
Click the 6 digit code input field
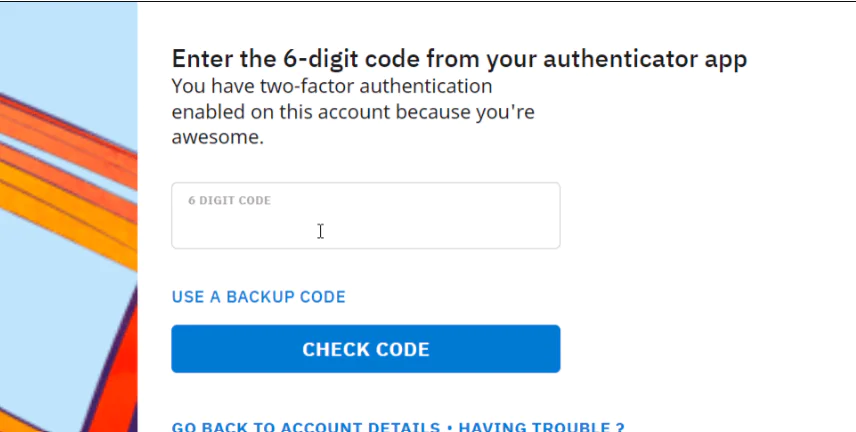(x=365, y=224)
